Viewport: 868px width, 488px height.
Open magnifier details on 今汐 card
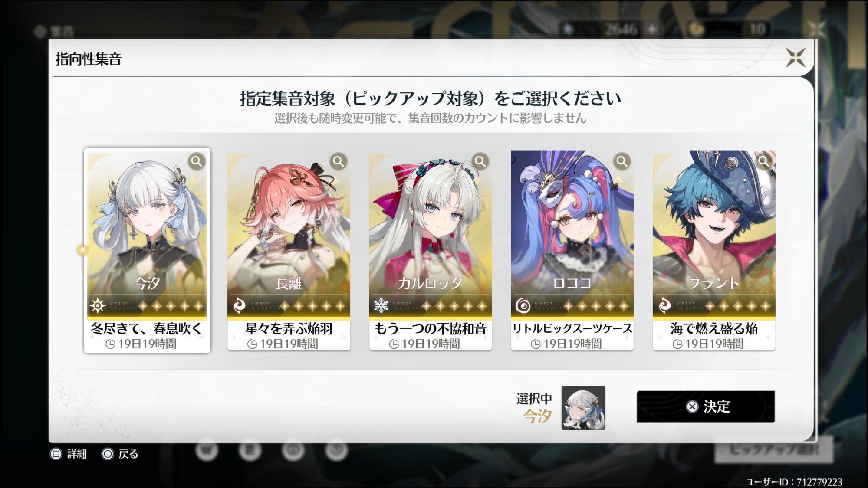pos(197,162)
